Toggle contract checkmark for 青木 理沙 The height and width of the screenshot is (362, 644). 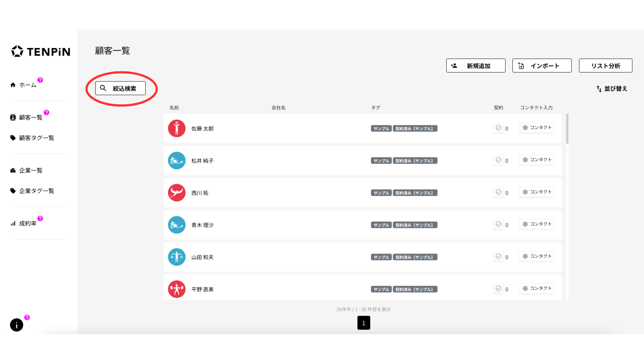[498, 224]
